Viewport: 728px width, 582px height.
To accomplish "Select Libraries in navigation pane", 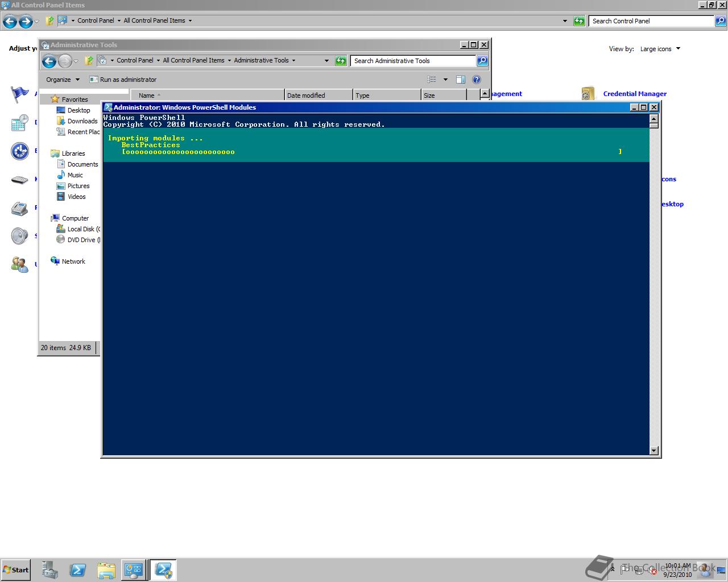I will [x=73, y=153].
